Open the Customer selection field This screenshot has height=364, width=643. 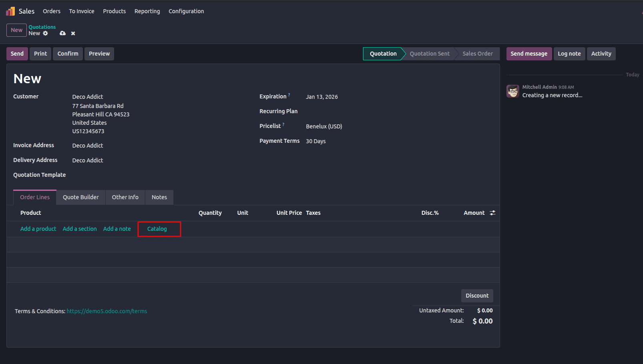click(87, 96)
